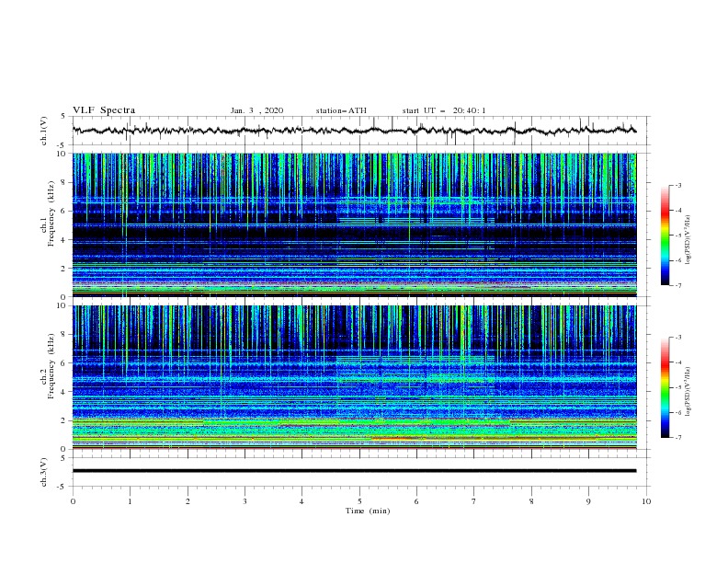Click the '3' tick on Time axis
Image resolution: width=728 pixels, height=563 pixels.
(245, 501)
